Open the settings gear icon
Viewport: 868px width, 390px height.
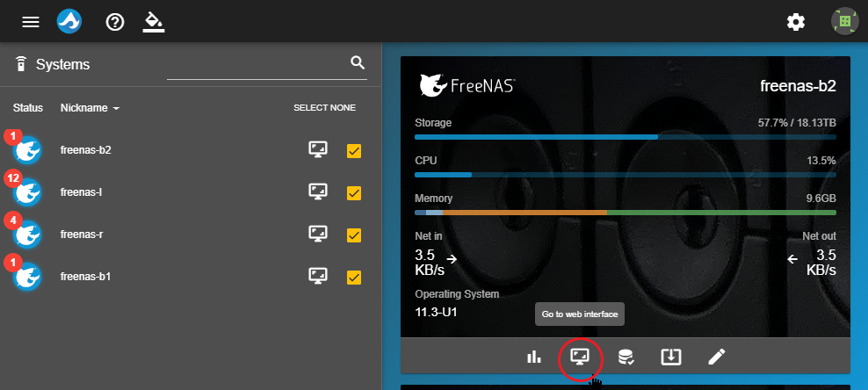[x=796, y=22]
